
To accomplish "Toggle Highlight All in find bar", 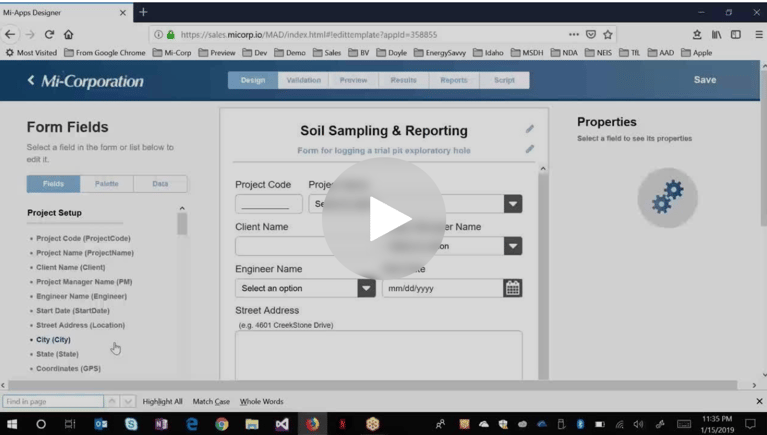I will point(162,401).
